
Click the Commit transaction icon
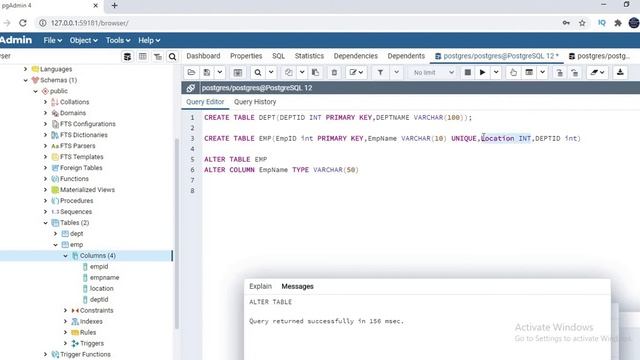tap(560, 73)
